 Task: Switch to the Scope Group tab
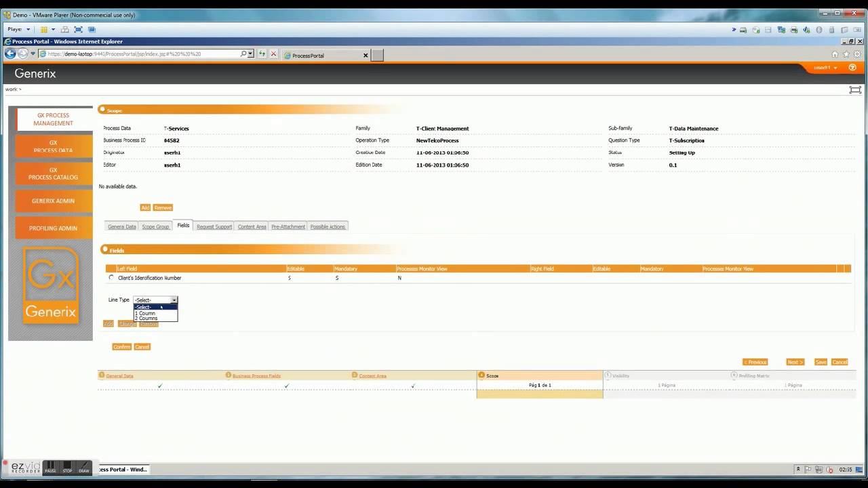[x=155, y=226]
